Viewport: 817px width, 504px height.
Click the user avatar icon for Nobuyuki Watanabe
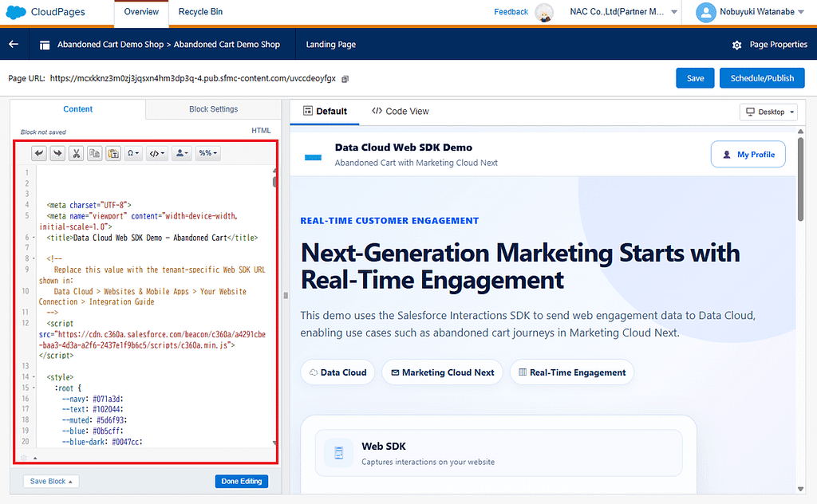705,13
